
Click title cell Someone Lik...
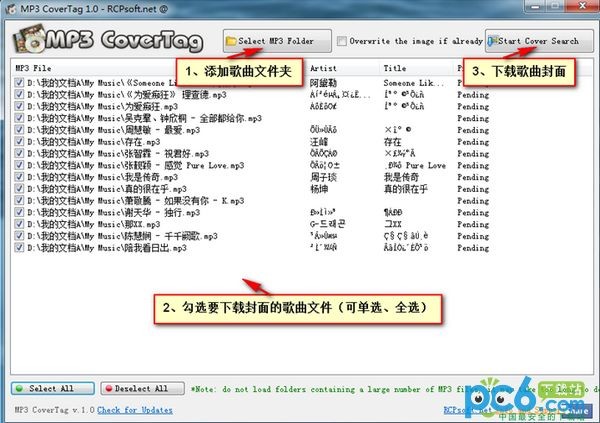pyautogui.click(x=414, y=83)
